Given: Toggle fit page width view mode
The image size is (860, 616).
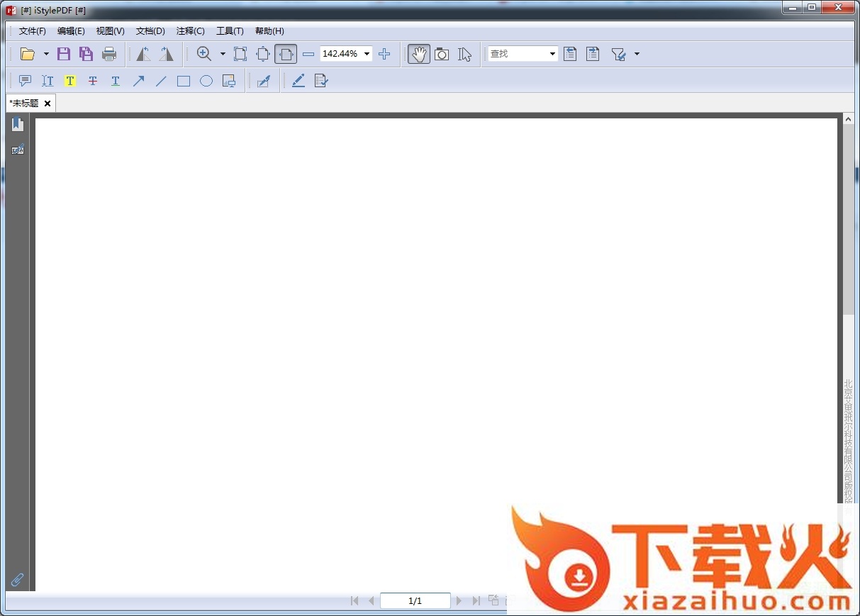Looking at the screenshot, I should 286,54.
